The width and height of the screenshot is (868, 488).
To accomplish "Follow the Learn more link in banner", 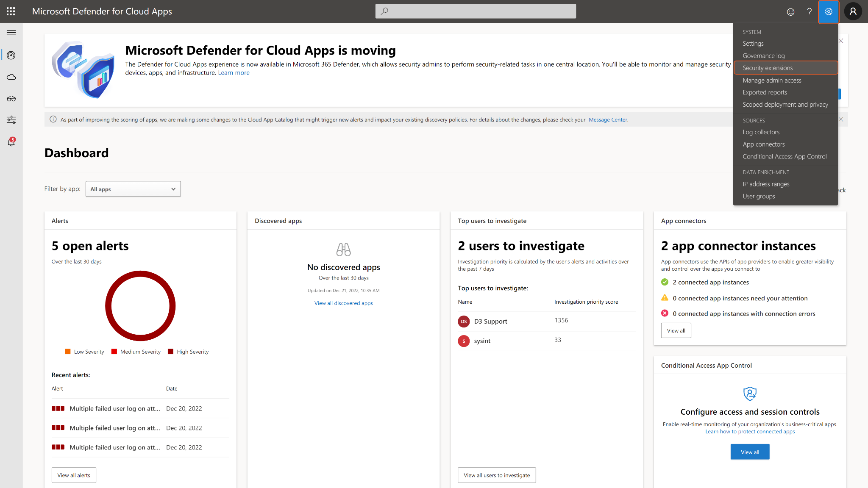I will click(234, 72).
